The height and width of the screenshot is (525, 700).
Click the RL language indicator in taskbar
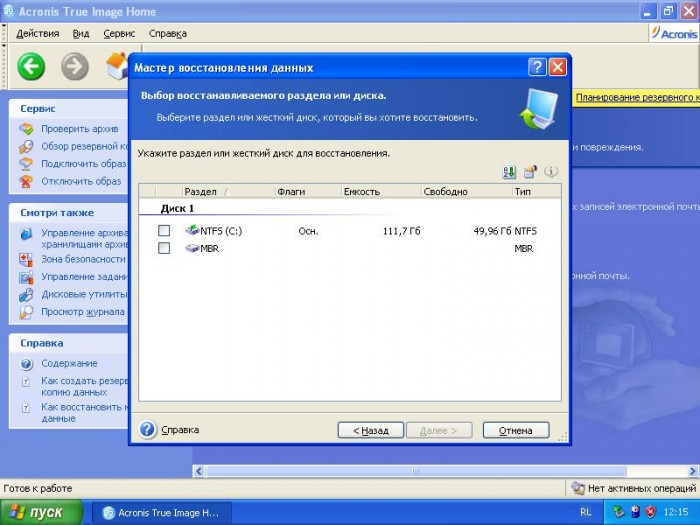(x=585, y=512)
